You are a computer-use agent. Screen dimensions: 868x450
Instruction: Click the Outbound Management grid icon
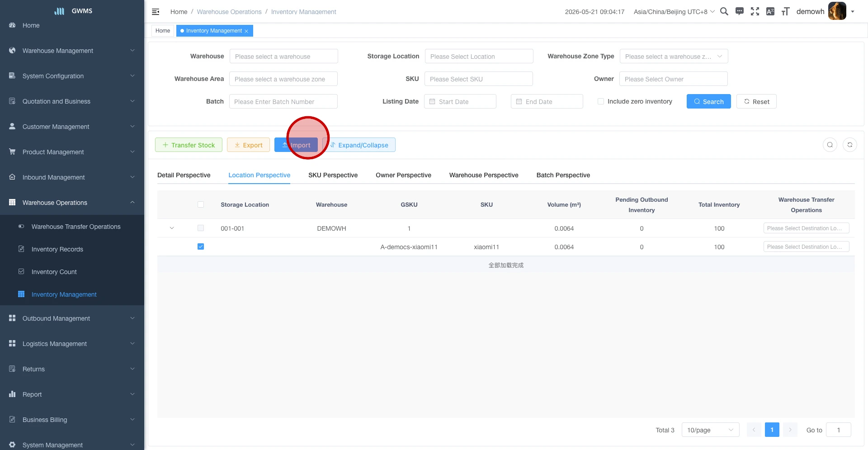coord(12,318)
